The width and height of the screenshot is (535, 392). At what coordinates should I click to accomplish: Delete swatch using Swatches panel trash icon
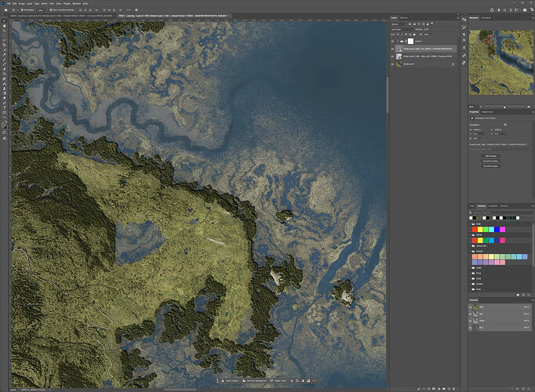click(529, 295)
